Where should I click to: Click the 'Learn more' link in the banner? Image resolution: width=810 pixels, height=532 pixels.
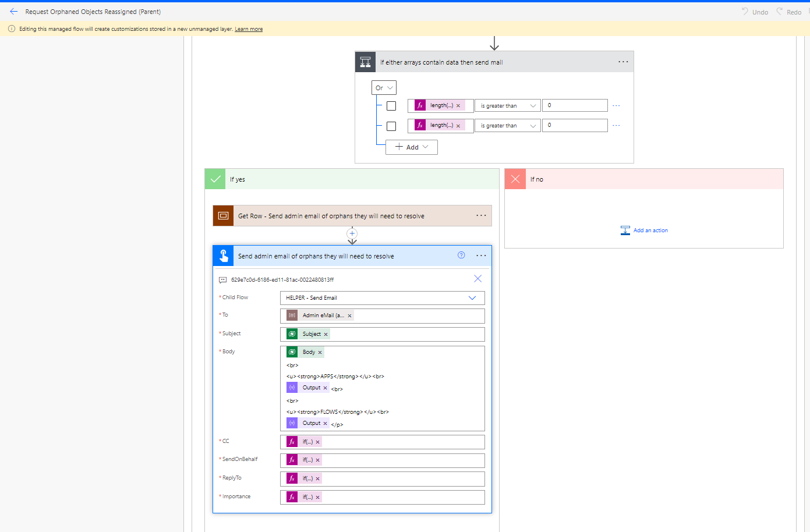pyautogui.click(x=249, y=29)
